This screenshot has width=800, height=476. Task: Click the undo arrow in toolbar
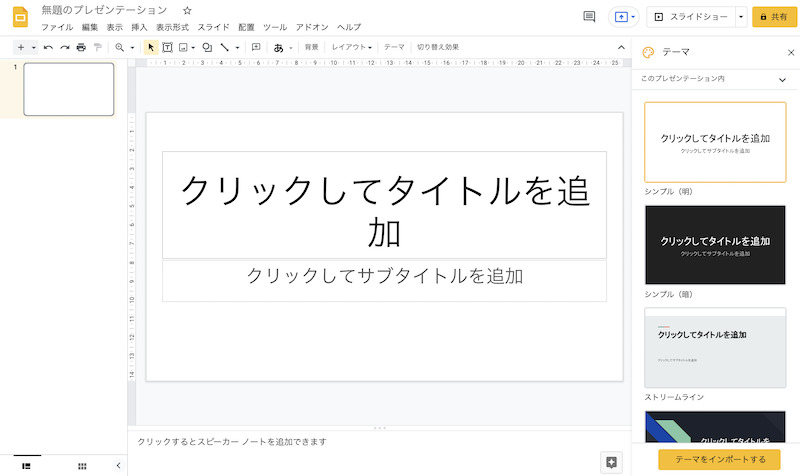click(x=48, y=47)
